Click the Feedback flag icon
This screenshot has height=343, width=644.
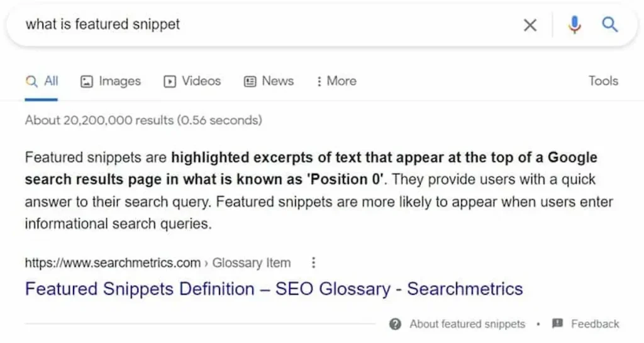(557, 324)
